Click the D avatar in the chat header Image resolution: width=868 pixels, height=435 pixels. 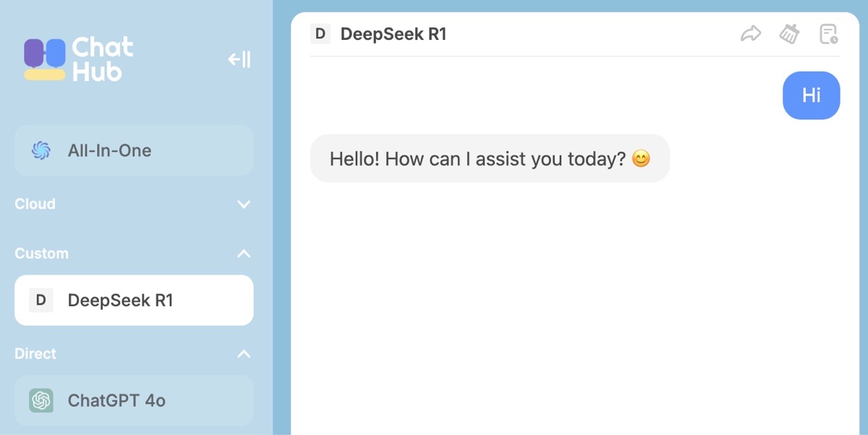(320, 34)
